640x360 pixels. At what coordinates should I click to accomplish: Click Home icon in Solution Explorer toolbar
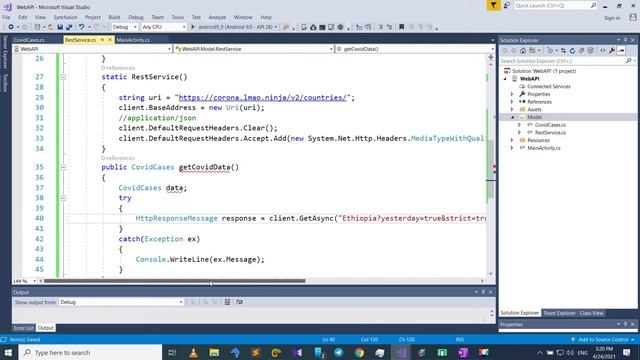523,51
